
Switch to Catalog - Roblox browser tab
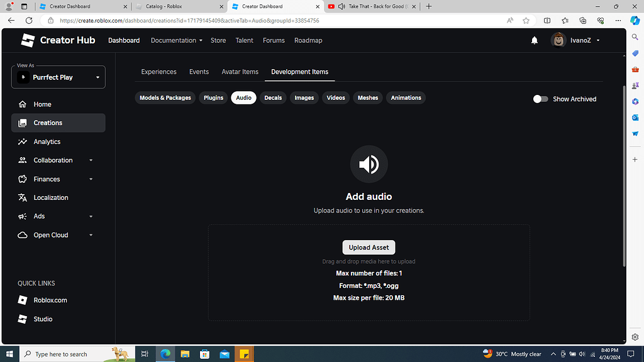(x=179, y=6)
